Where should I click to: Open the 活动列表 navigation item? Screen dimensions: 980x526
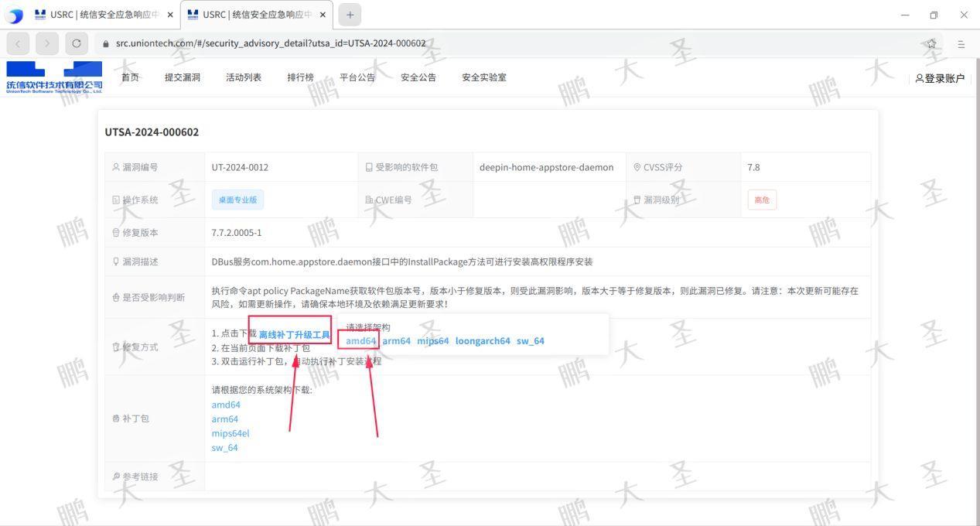click(x=244, y=77)
